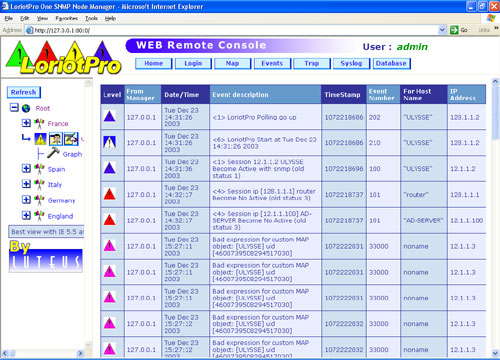This screenshot has width=500, height=360.
Task: Click the Trap button
Action: (312, 63)
